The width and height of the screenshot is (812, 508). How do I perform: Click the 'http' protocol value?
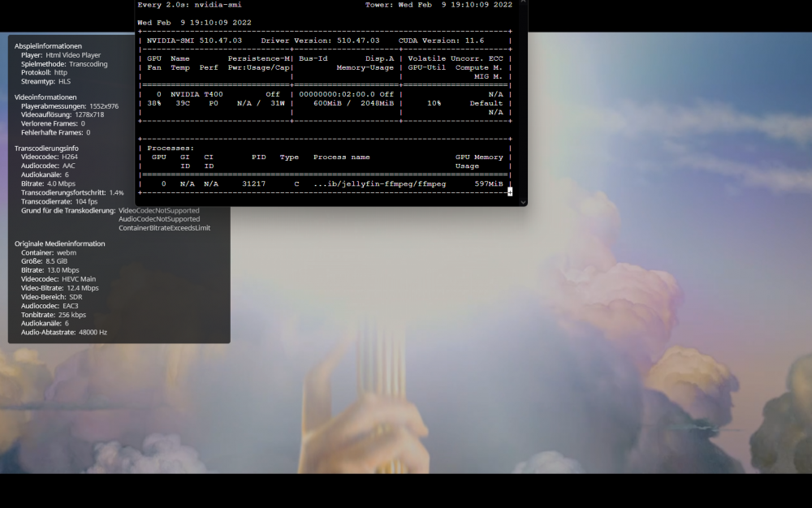tap(61, 72)
